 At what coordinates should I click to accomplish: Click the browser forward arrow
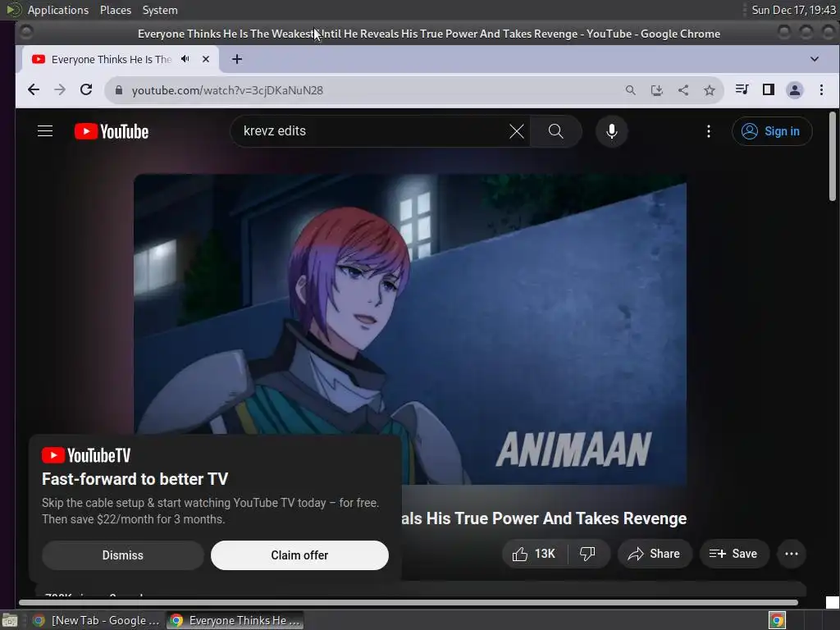[59, 90]
